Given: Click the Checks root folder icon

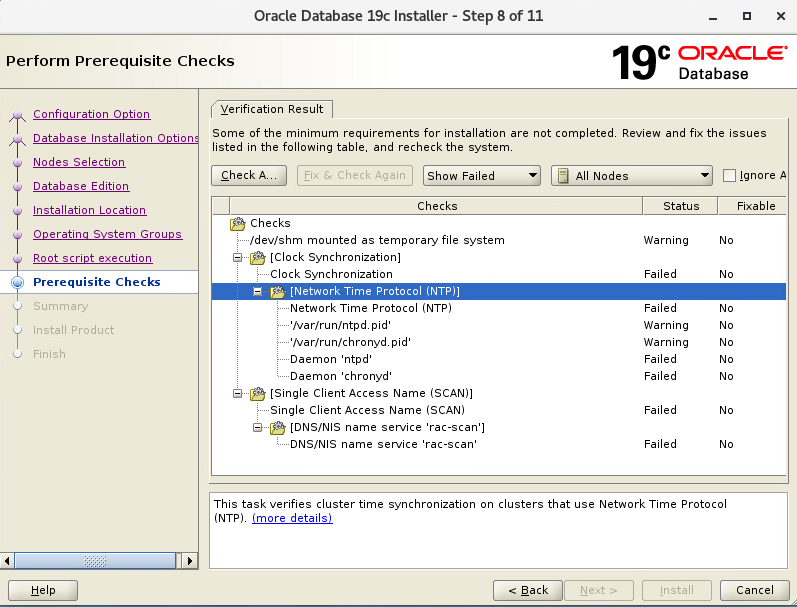Looking at the screenshot, I should point(238,224).
